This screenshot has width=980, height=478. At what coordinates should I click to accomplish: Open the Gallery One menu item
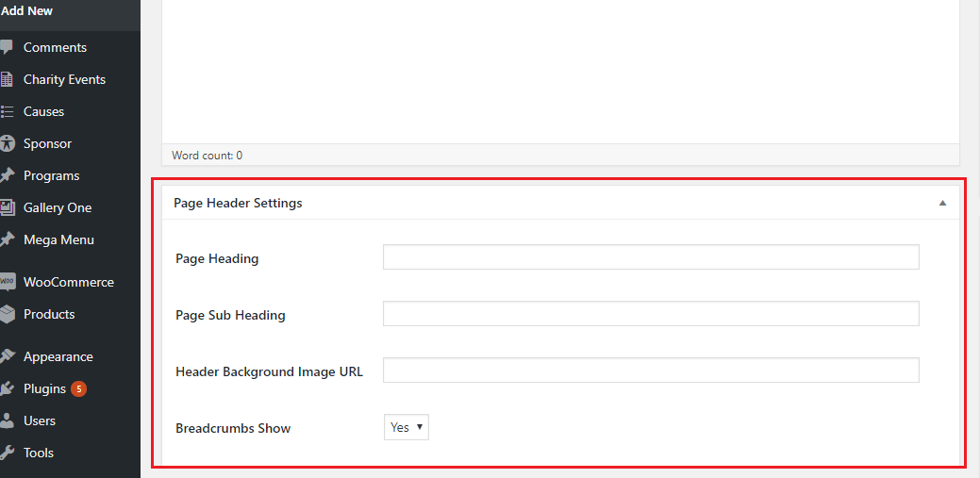[57, 207]
